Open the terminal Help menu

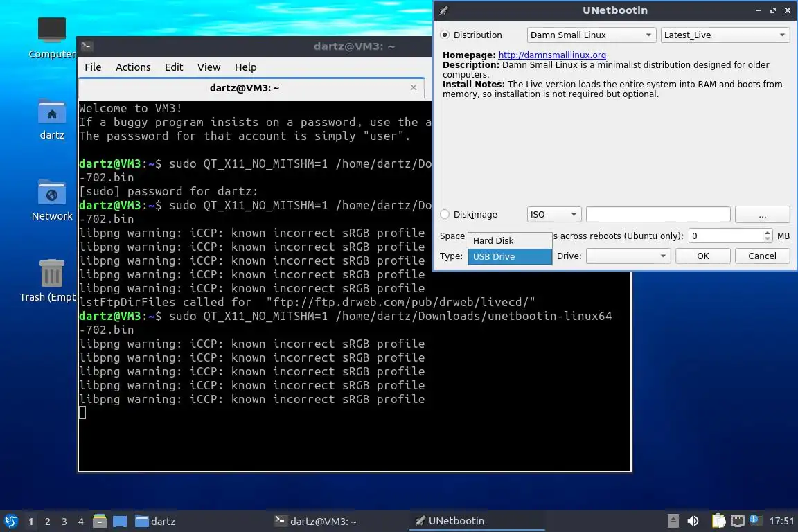[245, 67]
